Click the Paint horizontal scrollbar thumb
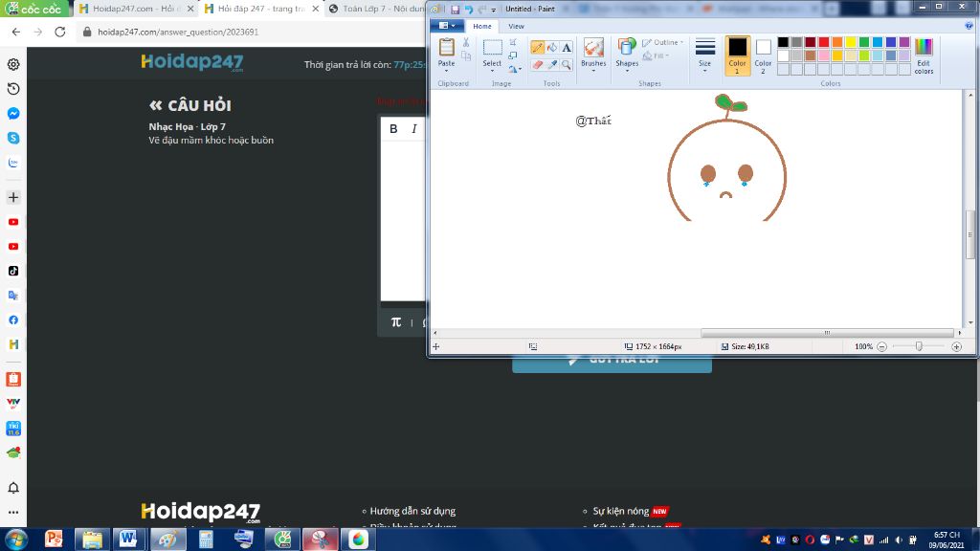Image resolution: width=980 pixels, height=551 pixels. click(x=827, y=333)
